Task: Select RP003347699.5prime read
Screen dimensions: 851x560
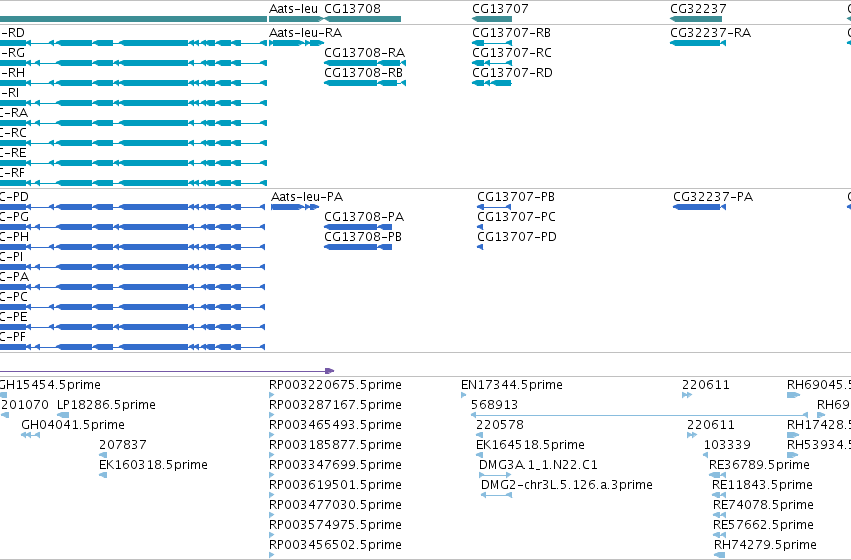Action: [x=271, y=475]
